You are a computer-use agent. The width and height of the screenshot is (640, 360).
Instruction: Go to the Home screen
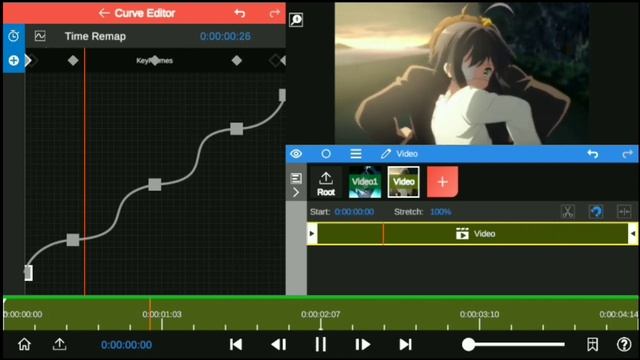pyautogui.click(x=24, y=344)
